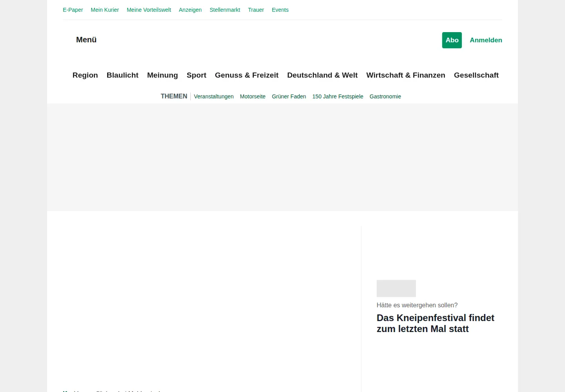The width and height of the screenshot is (565, 392).
Task: Go to Mein Kurier
Action: pos(105,10)
